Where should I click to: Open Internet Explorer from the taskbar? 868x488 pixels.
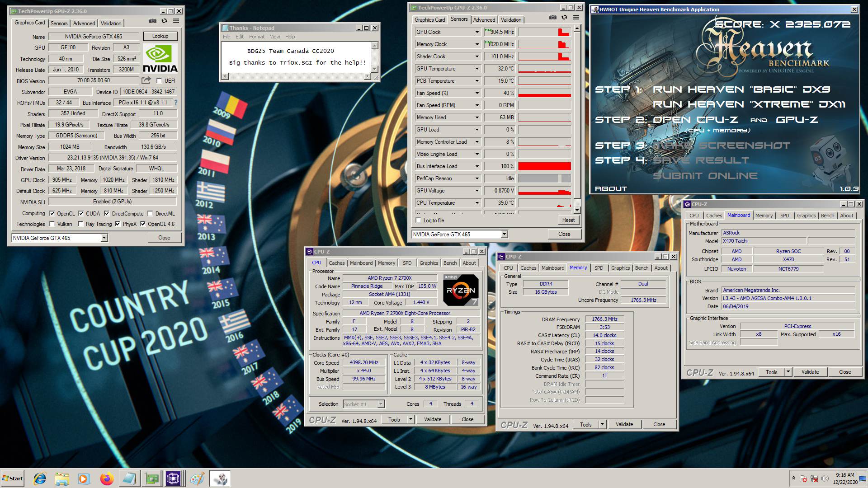[x=40, y=479]
